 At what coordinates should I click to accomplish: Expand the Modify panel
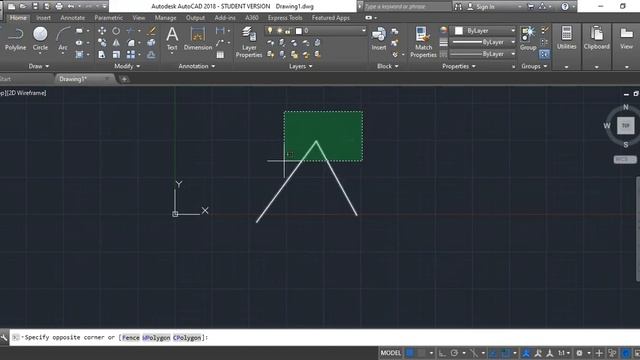127,66
